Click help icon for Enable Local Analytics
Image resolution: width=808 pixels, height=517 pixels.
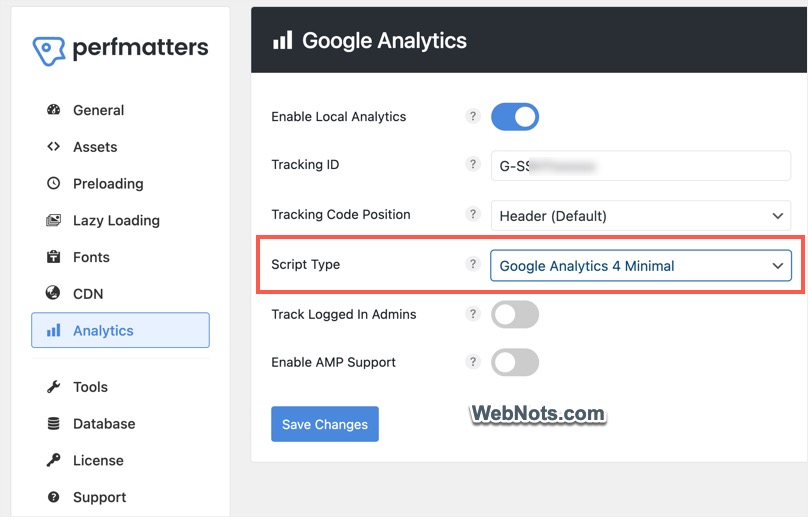pos(473,116)
